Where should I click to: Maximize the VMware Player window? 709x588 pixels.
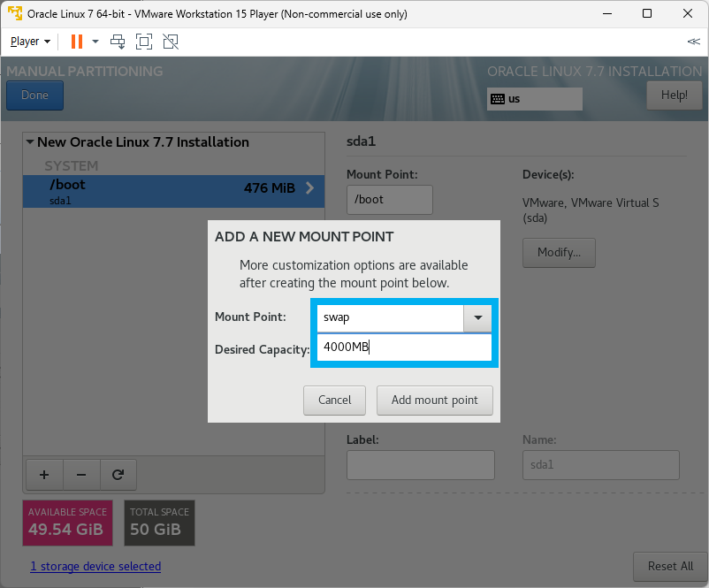click(x=647, y=13)
